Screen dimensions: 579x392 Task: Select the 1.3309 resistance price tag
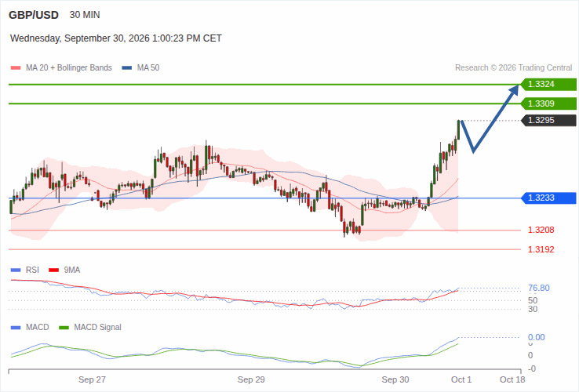coord(548,103)
